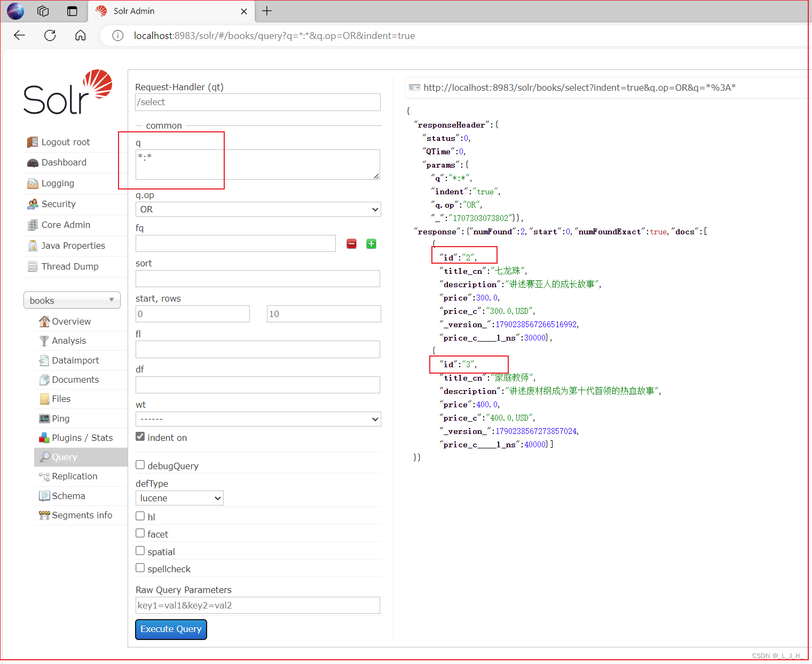Click the fl field list input
The image size is (812, 664).
[258, 349]
